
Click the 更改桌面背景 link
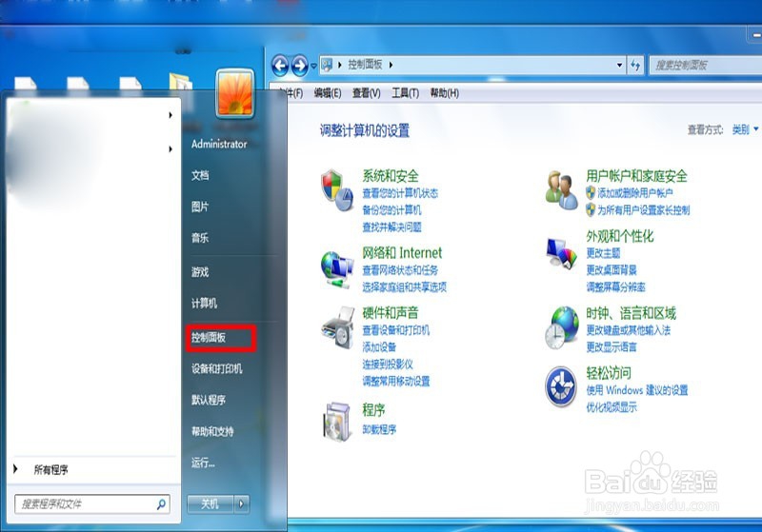pyautogui.click(x=612, y=270)
